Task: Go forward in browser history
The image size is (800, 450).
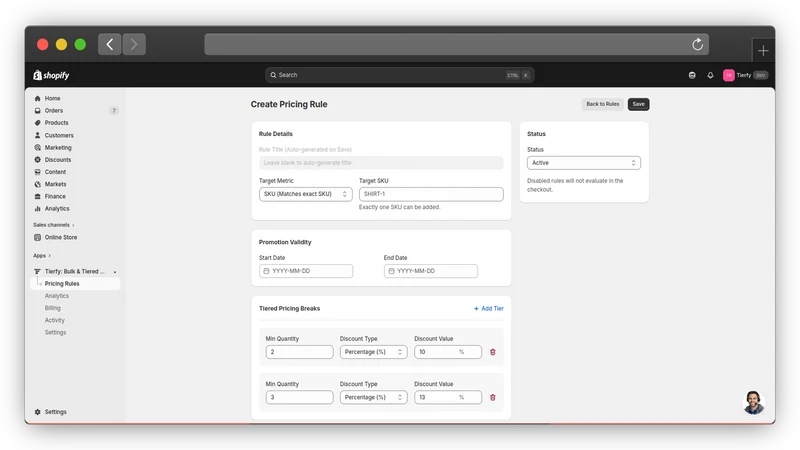Action: click(134, 44)
